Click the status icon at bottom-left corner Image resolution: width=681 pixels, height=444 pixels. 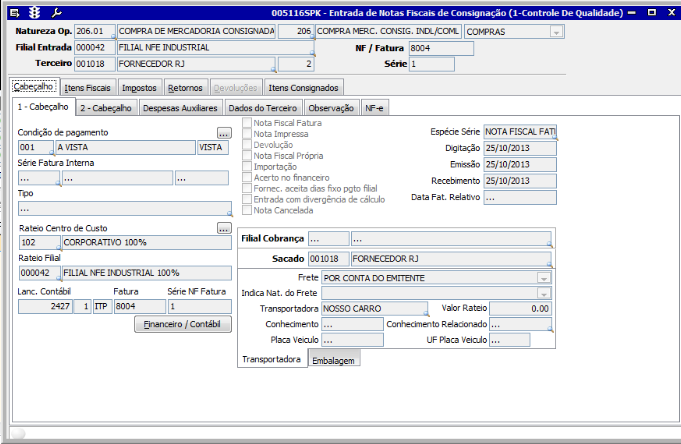point(17,433)
